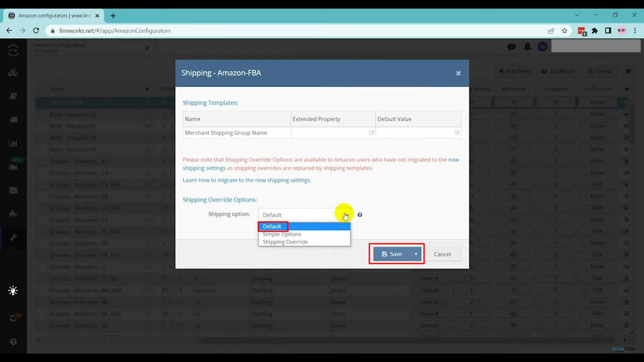Image resolution: width=644 pixels, height=362 pixels.
Task: Save the shipping settings
Action: click(x=392, y=254)
